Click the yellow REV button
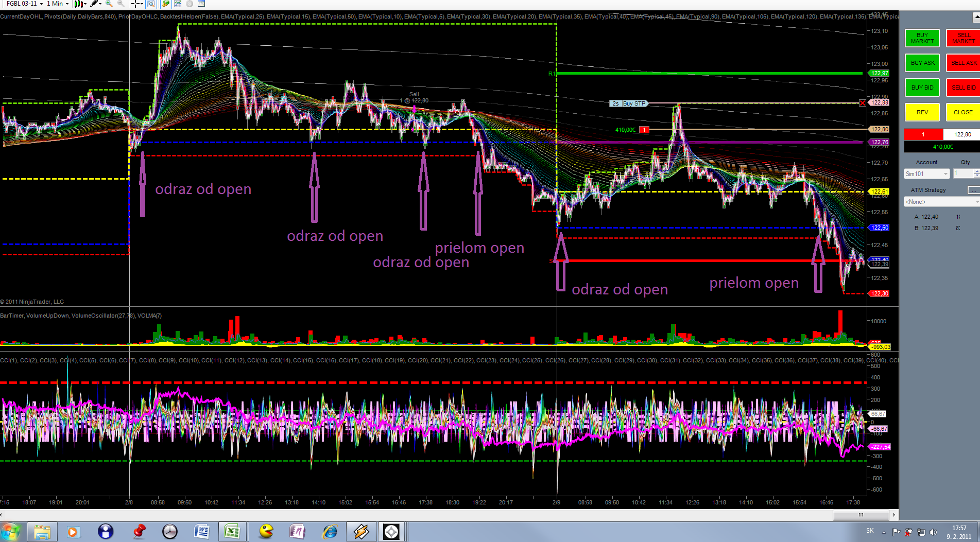The width and height of the screenshot is (980, 542). point(922,112)
